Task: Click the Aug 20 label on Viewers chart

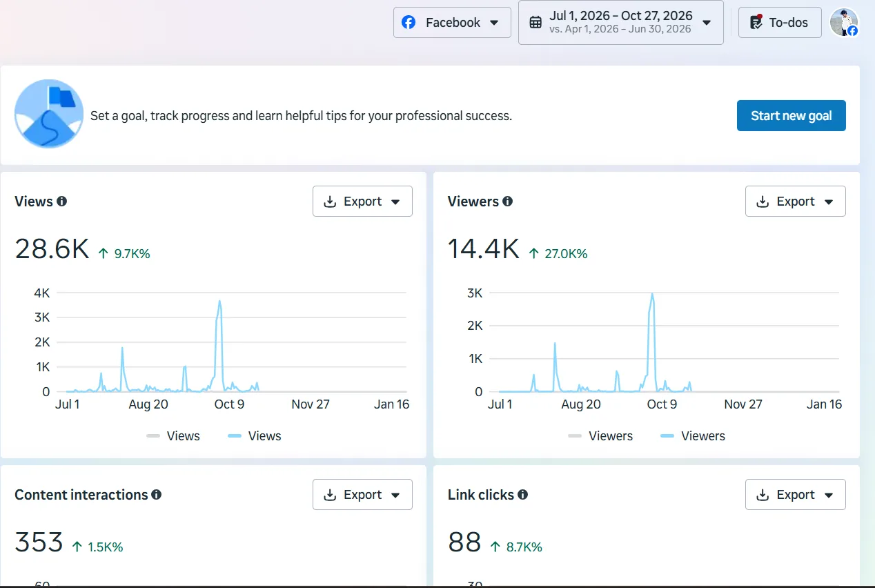Action: (x=581, y=404)
